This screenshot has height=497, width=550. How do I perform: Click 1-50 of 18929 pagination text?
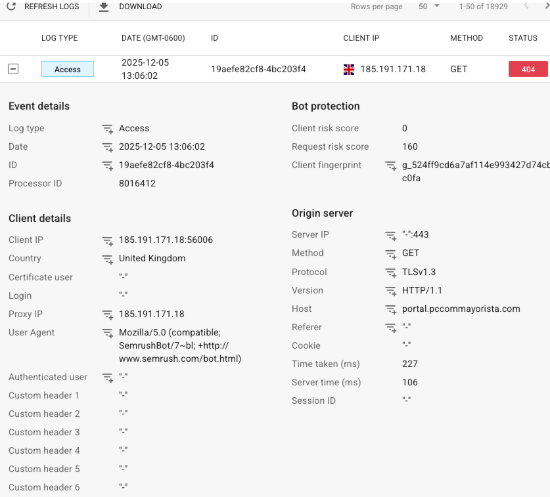click(483, 6)
